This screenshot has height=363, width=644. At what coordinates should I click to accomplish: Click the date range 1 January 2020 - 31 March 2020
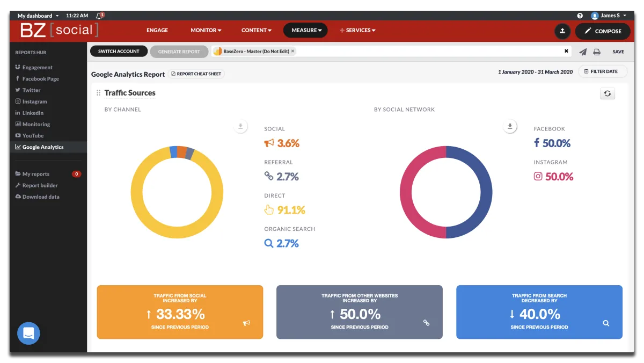pyautogui.click(x=535, y=72)
